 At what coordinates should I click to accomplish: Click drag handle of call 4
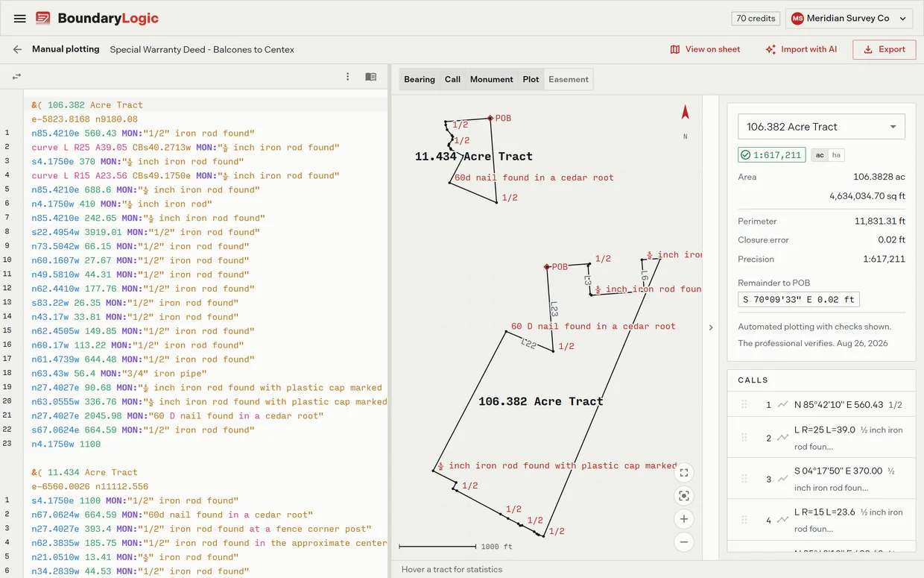pos(744,520)
